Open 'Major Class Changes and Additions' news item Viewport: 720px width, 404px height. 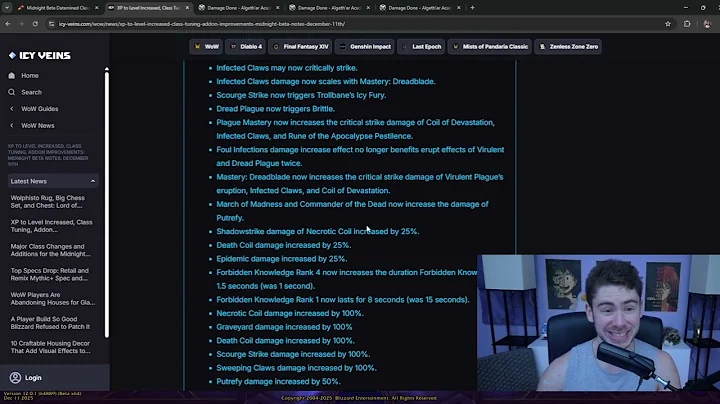coord(51,250)
